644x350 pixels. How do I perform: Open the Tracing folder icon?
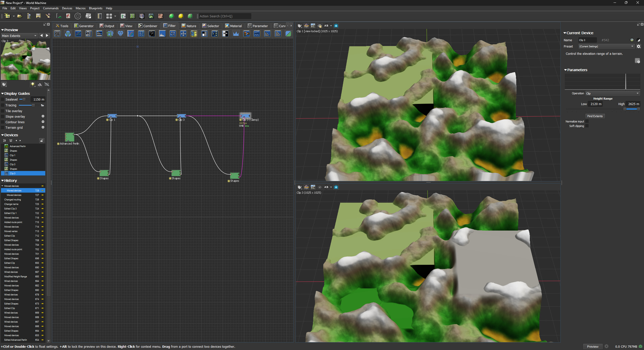[x=43, y=105]
